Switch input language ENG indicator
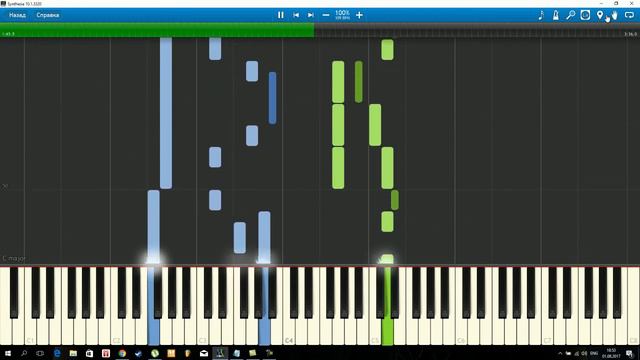The image size is (640, 360). [594, 353]
